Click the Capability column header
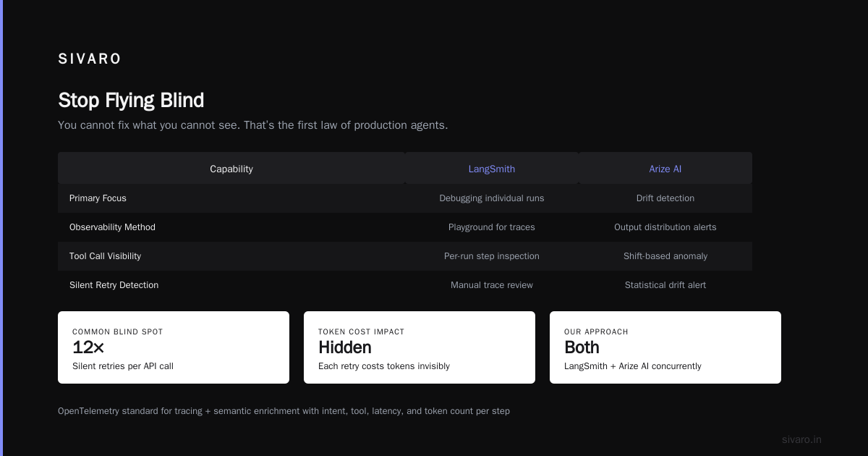 [x=231, y=169]
